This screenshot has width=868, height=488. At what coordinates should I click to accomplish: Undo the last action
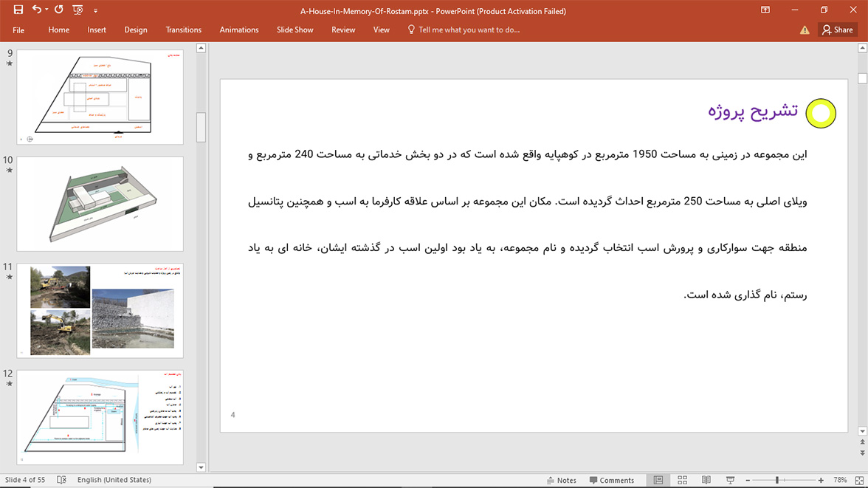click(37, 10)
